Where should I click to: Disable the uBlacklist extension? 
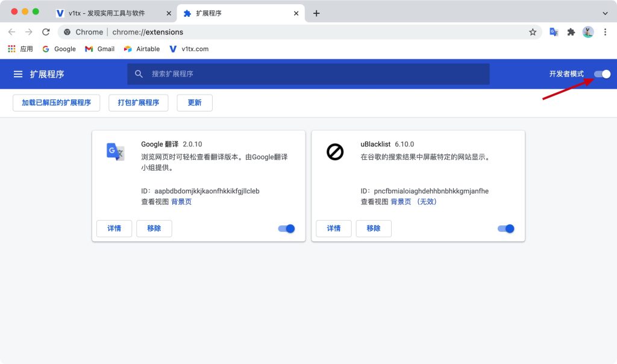coord(506,228)
